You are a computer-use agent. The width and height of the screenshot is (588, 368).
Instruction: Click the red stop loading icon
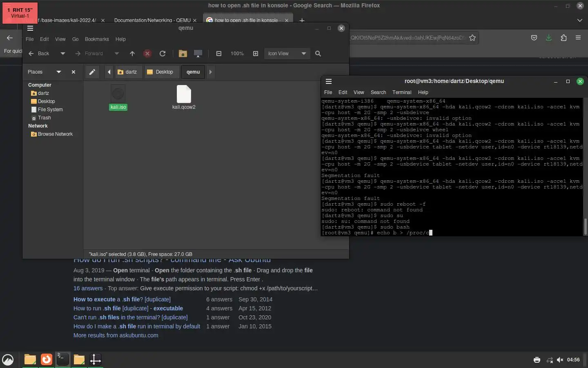[147, 54]
